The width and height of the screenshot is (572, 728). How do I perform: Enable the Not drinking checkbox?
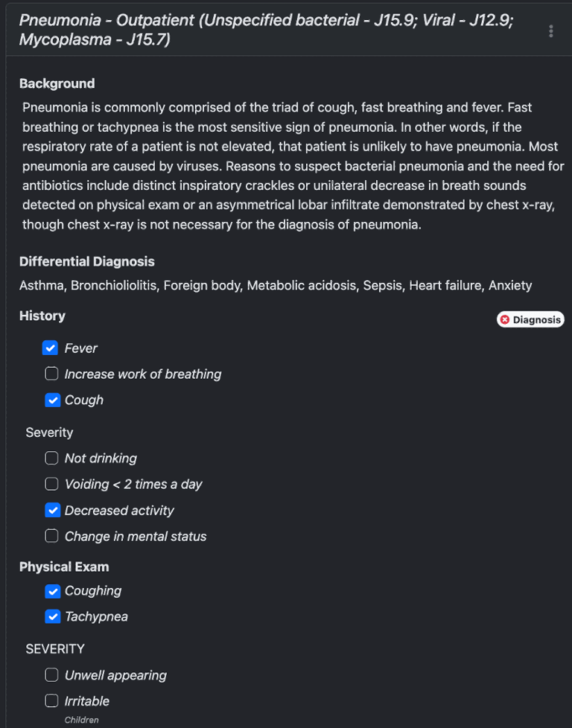coord(51,458)
